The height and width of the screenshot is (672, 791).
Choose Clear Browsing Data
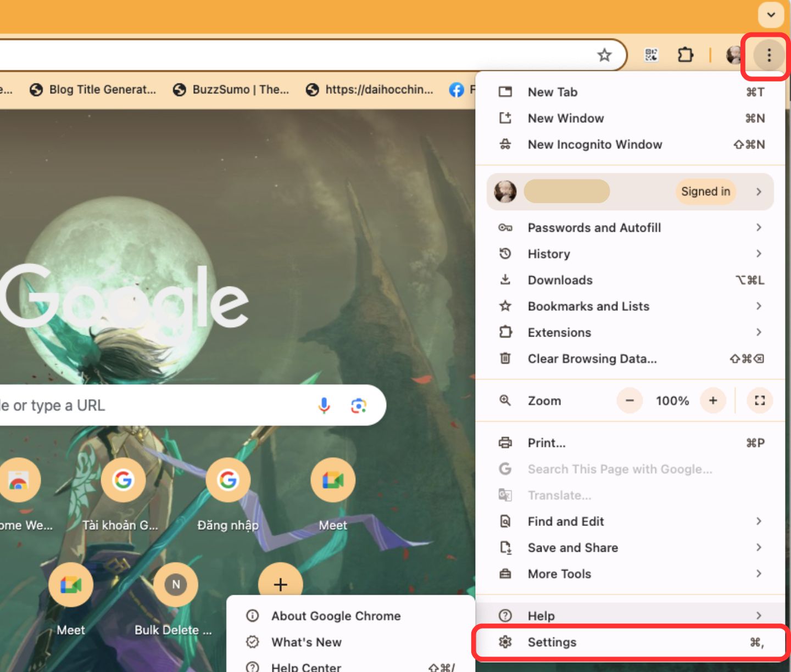(631, 359)
